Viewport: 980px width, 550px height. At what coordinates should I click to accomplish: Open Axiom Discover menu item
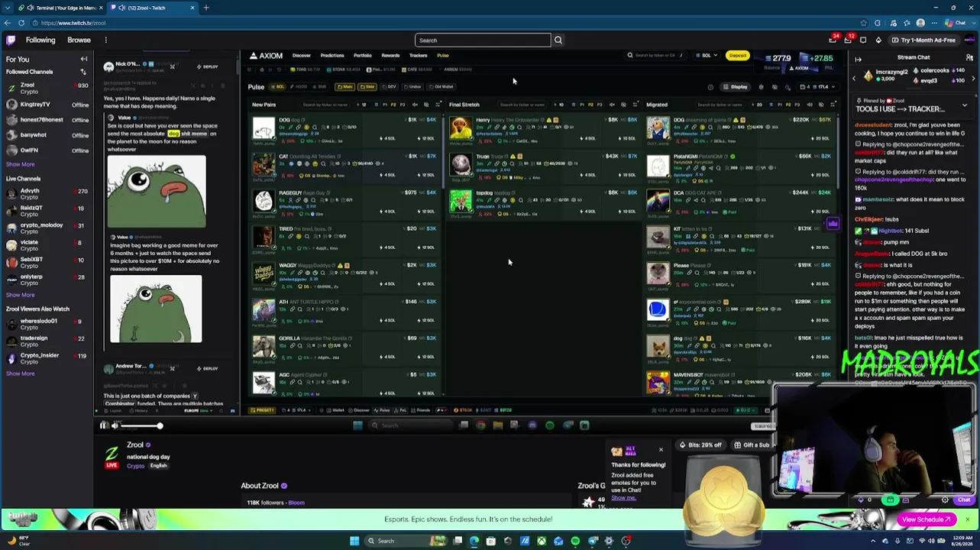[x=302, y=55]
